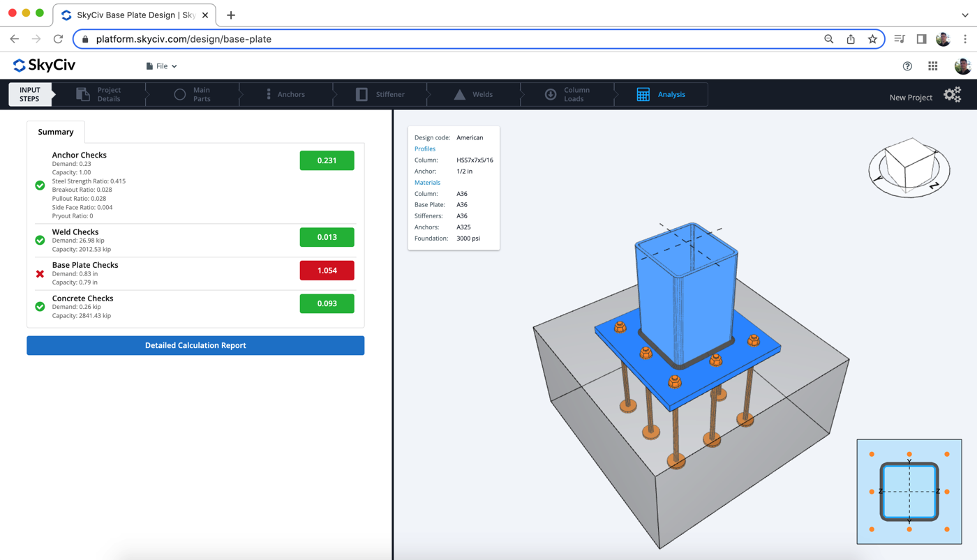
Task: Bookmark the page with the star icon
Action: (x=872, y=39)
